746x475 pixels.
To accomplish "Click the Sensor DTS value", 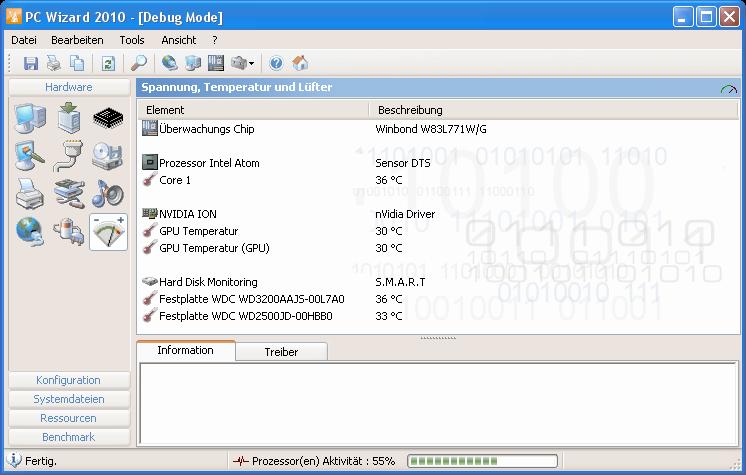I will 402,163.
